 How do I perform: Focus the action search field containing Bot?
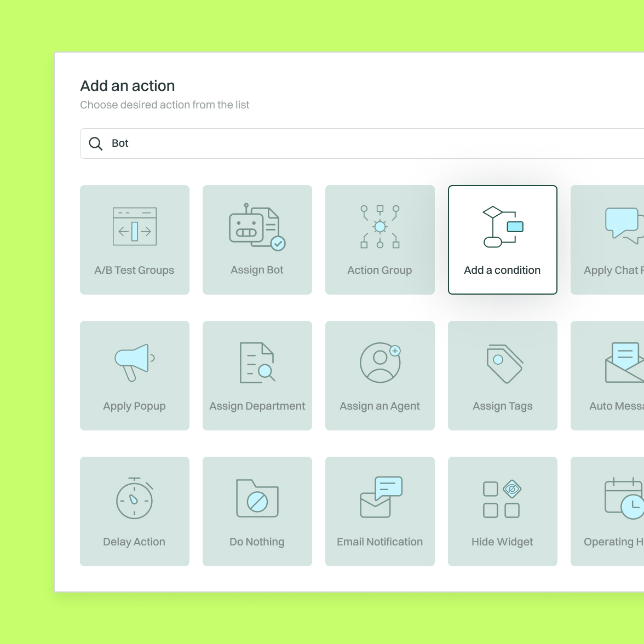pos(362,143)
